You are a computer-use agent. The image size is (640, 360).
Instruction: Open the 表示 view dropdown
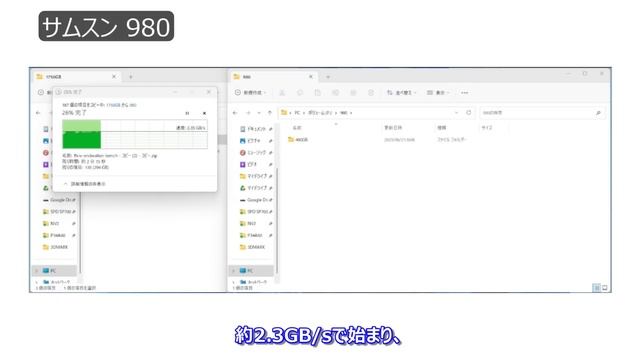coord(438,93)
